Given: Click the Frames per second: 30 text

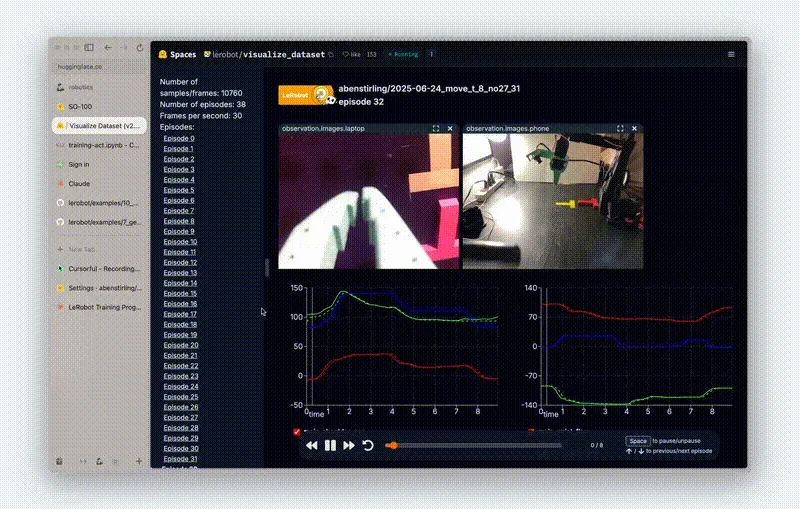Looking at the screenshot, I should point(201,116).
